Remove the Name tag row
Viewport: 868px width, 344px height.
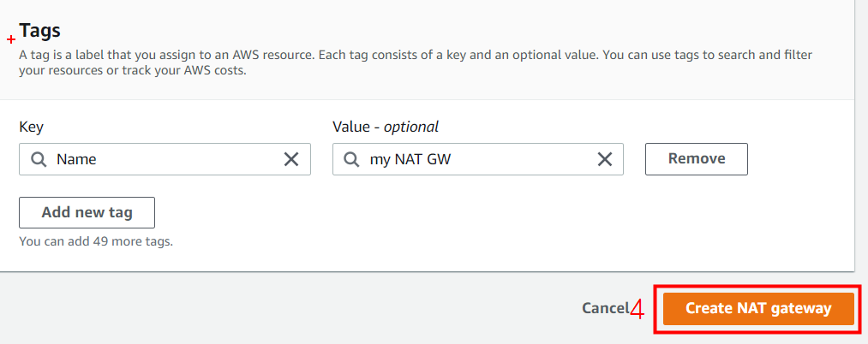pos(696,158)
